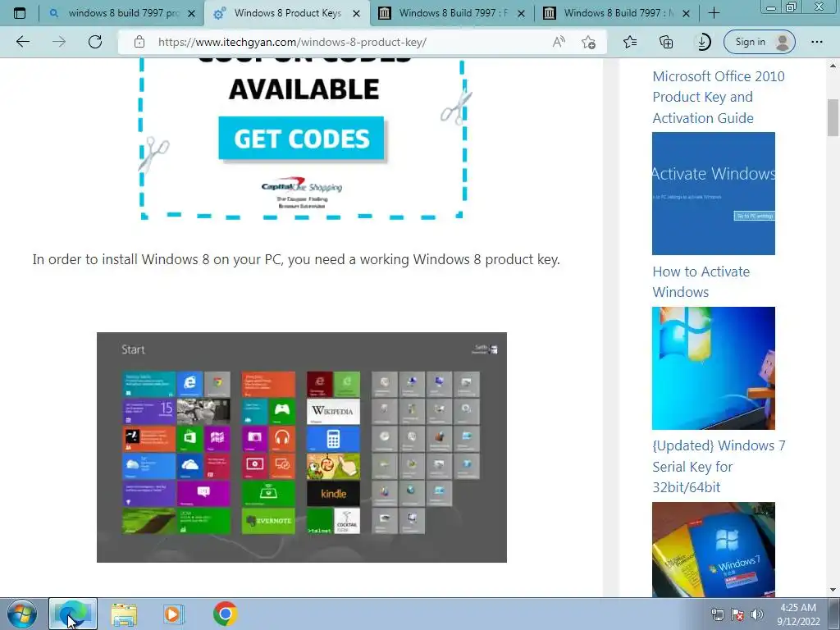Click the forward navigation arrow

[x=59, y=42]
